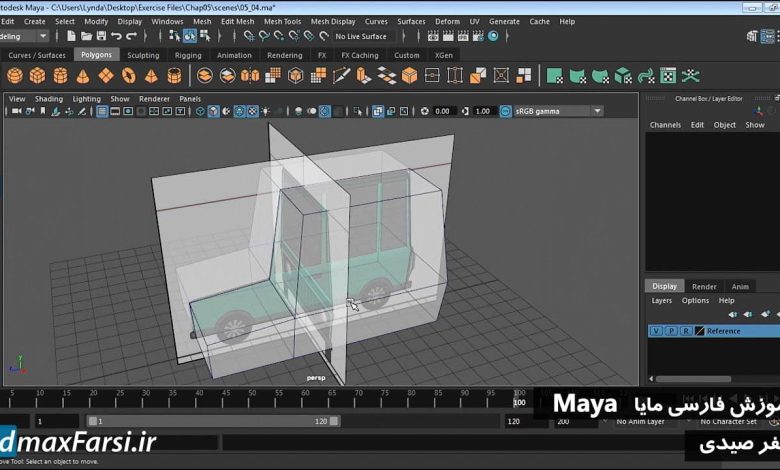780x470 pixels.
Task: Click the polygon cylinder shelf icon
Action: [x=61, y=76]
